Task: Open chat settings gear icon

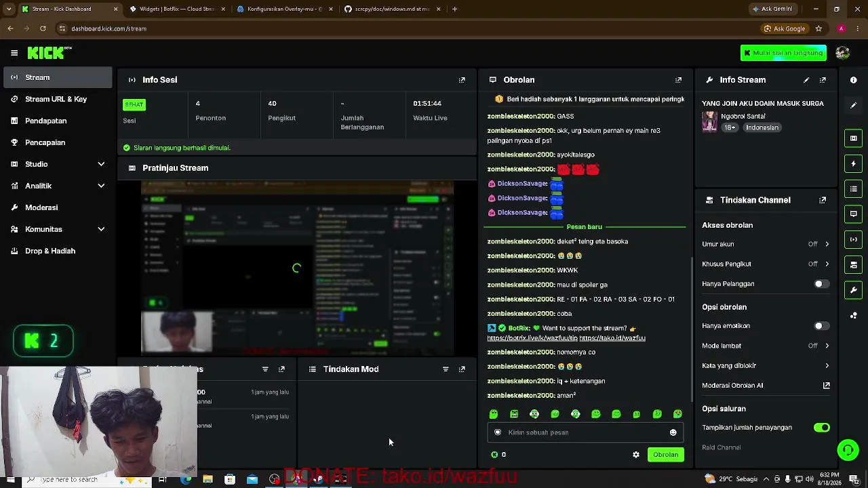Action: click(636, 455)
